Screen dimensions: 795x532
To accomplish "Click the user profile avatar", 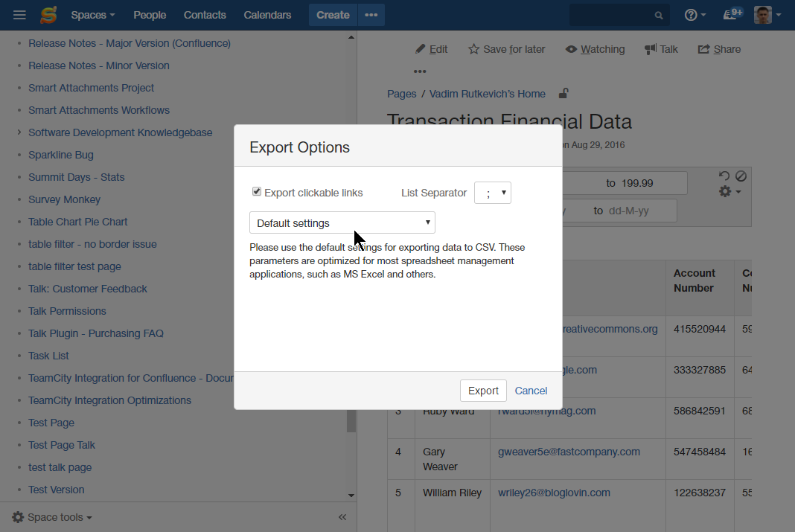I will (x=763, y=15).
